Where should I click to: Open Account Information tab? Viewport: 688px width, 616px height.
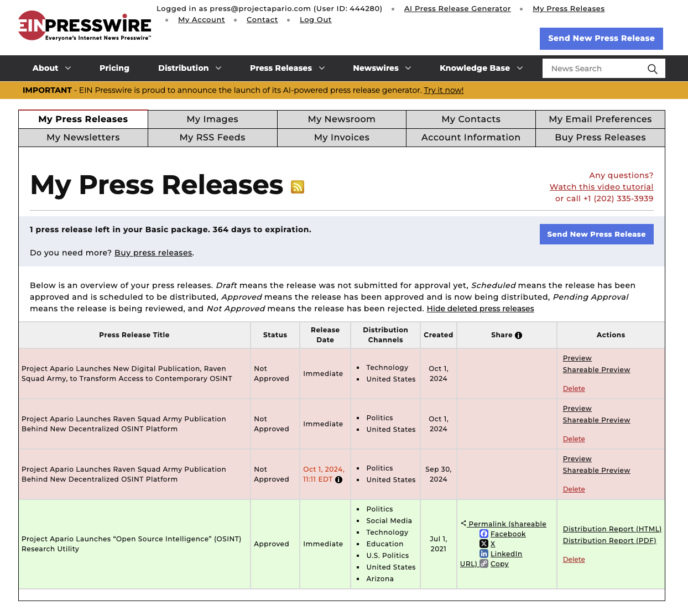pos(471,138)
